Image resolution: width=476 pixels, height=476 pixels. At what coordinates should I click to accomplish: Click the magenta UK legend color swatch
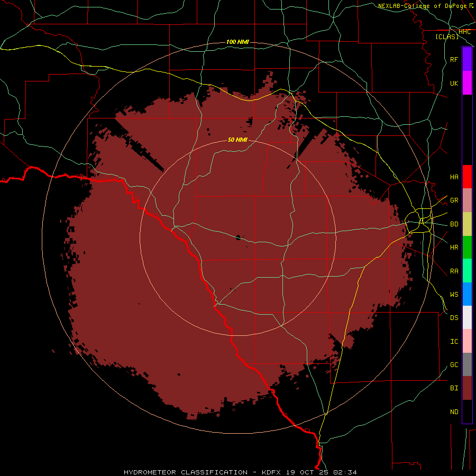tap(467, 83)
